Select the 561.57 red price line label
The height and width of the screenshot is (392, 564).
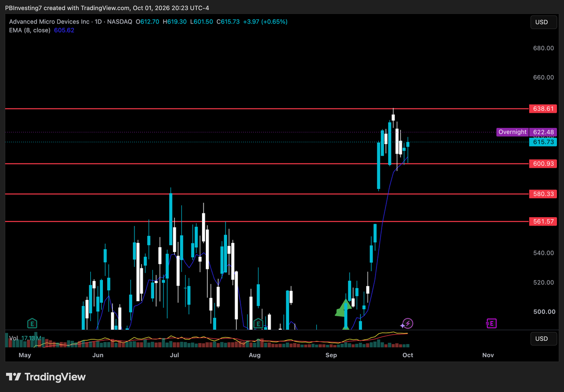pos(543,221)
